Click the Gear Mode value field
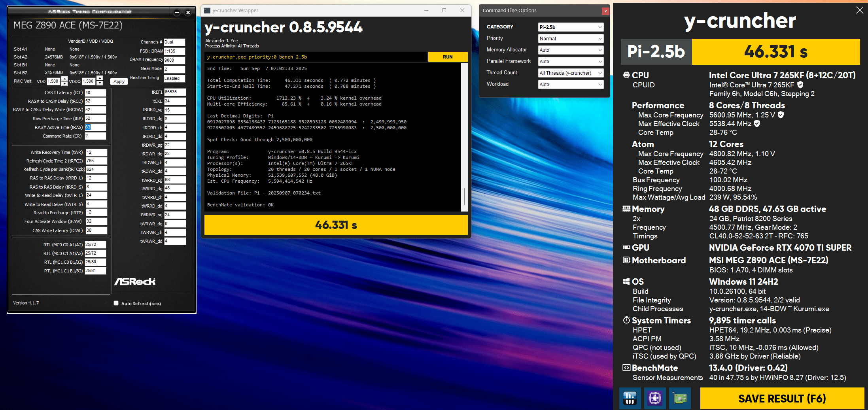This screenshot has width=868, height=410. [x=174, y=69]
